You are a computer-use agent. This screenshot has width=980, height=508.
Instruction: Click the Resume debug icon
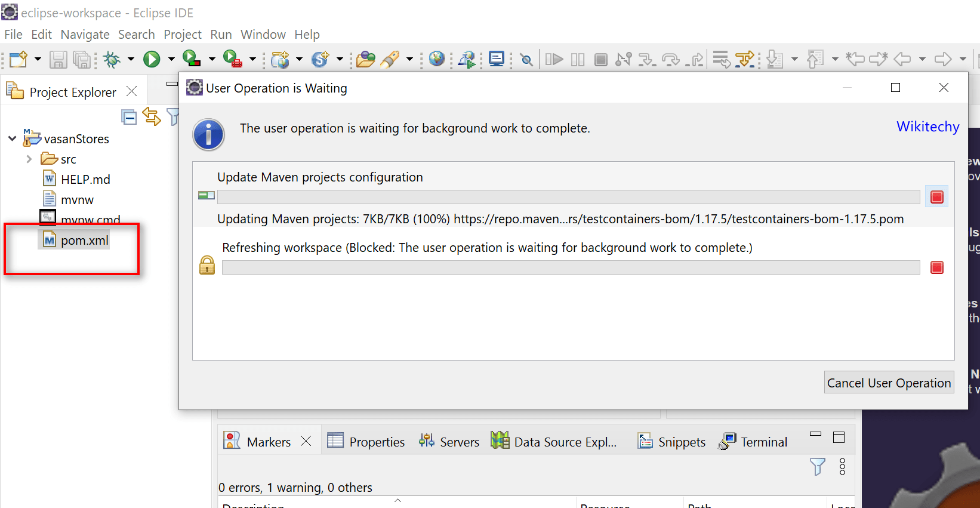[554, 59]
